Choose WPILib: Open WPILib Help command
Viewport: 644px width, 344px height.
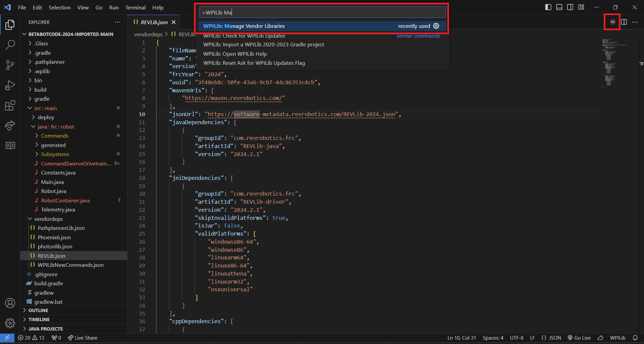tap(322, 54)
